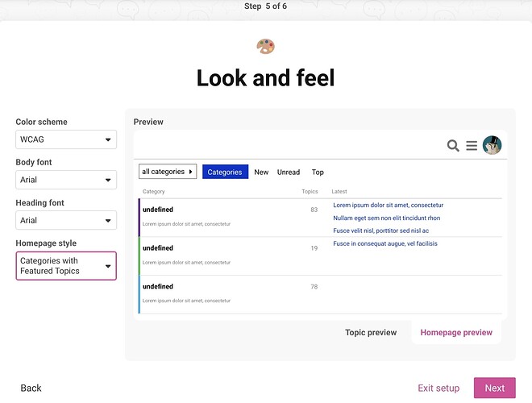The height and width of the screenshot is (403, 532).
Task: Click the Exit setup link
Action: [438, 388]
